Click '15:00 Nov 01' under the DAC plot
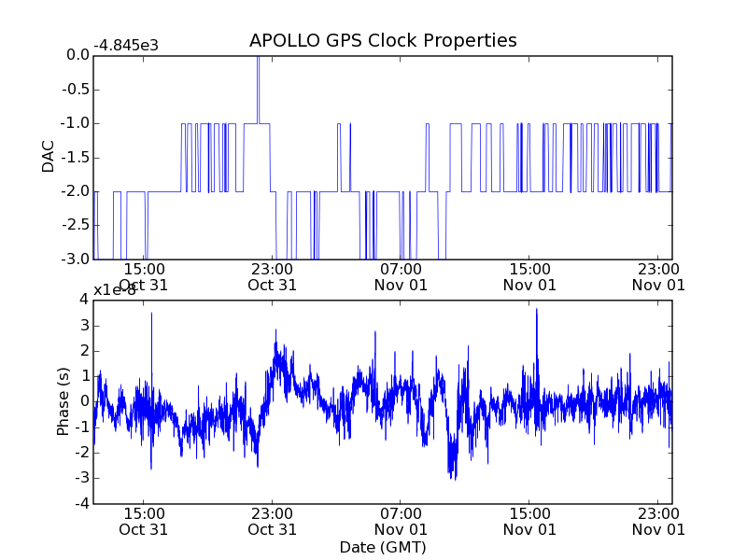The width and height of the screenshot is (747, 560). click(529, 277)
